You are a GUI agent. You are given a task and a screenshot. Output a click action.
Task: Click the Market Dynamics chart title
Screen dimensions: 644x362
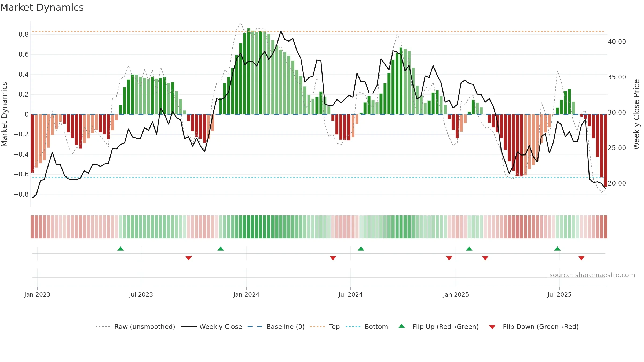coord(42,8)
